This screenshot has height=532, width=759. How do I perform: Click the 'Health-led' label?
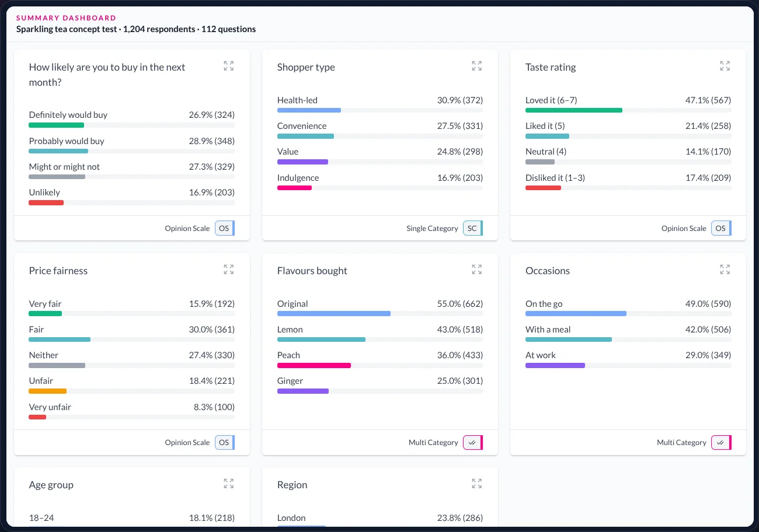(297, 100)
